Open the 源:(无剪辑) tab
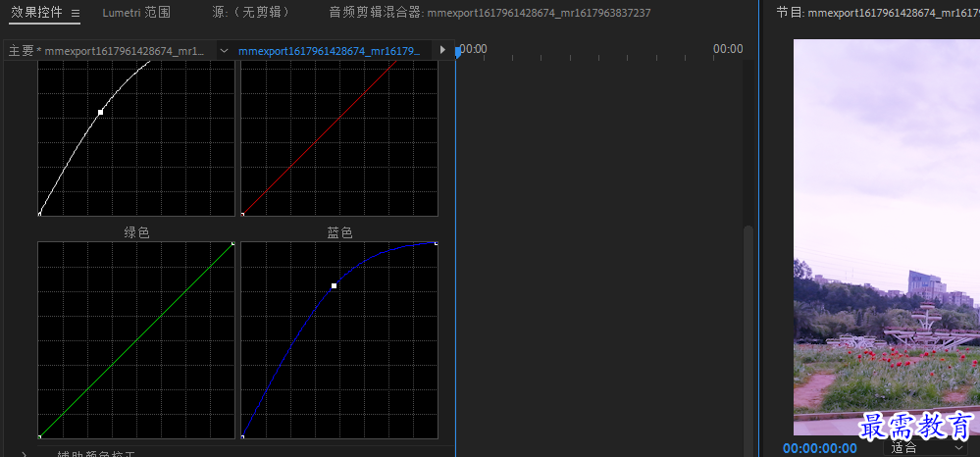The width and height of the screenshot is (980, 457). coord(249,13)
